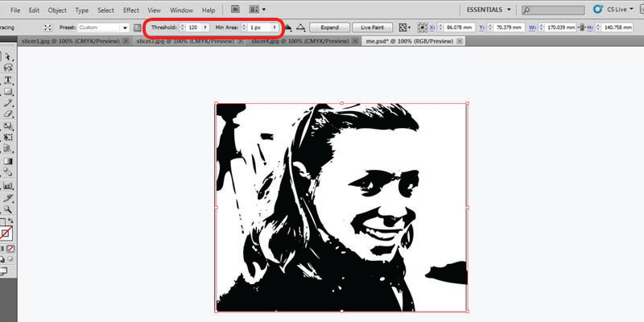Toggle the constrain width and height link
The height and width of the screenshot is (322, 644).
581,27
